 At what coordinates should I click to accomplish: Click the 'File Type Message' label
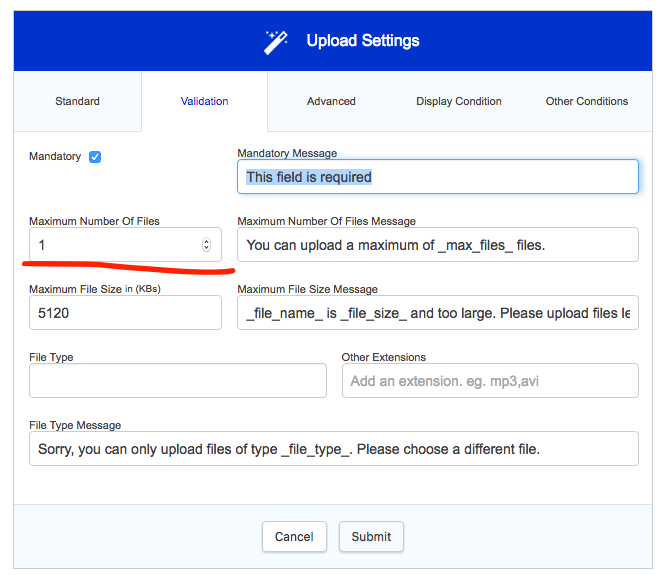[x=75, y=425]
